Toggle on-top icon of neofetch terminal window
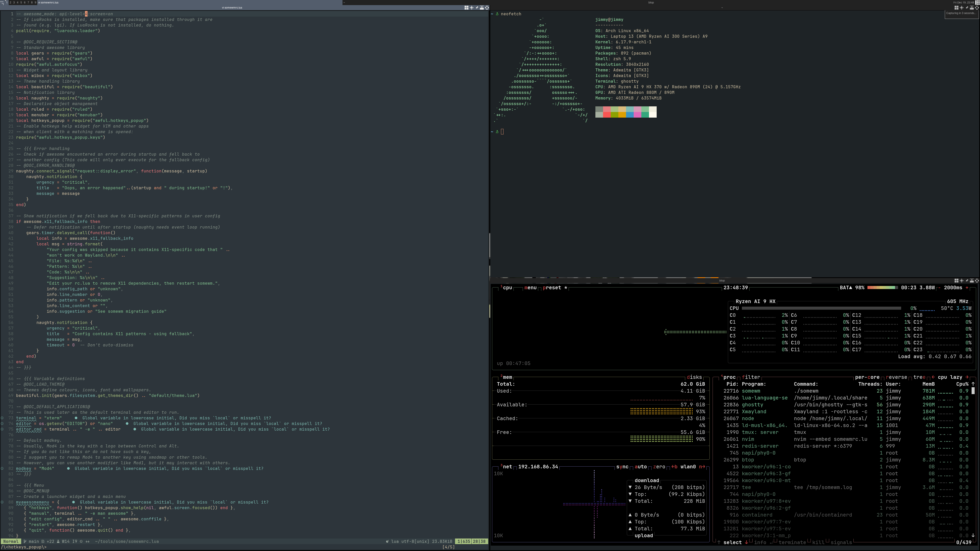Image resolution: width=980 pixels, height=551 pixels. tap(972, 8)
